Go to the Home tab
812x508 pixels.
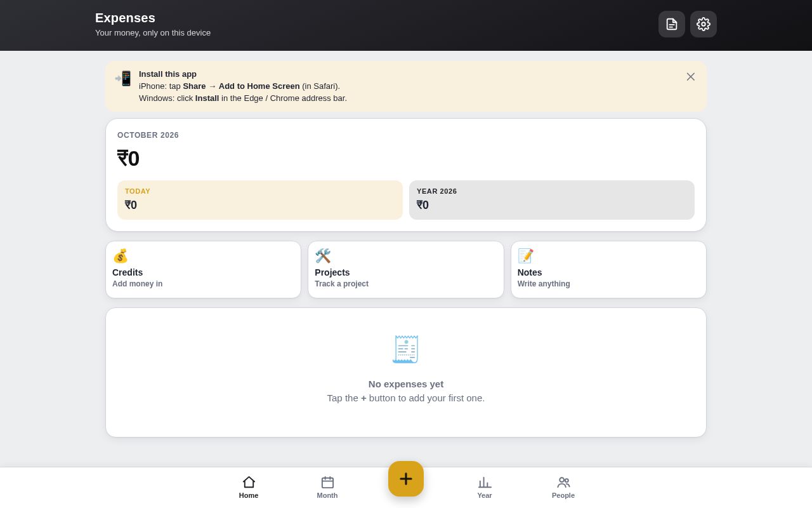249,488
